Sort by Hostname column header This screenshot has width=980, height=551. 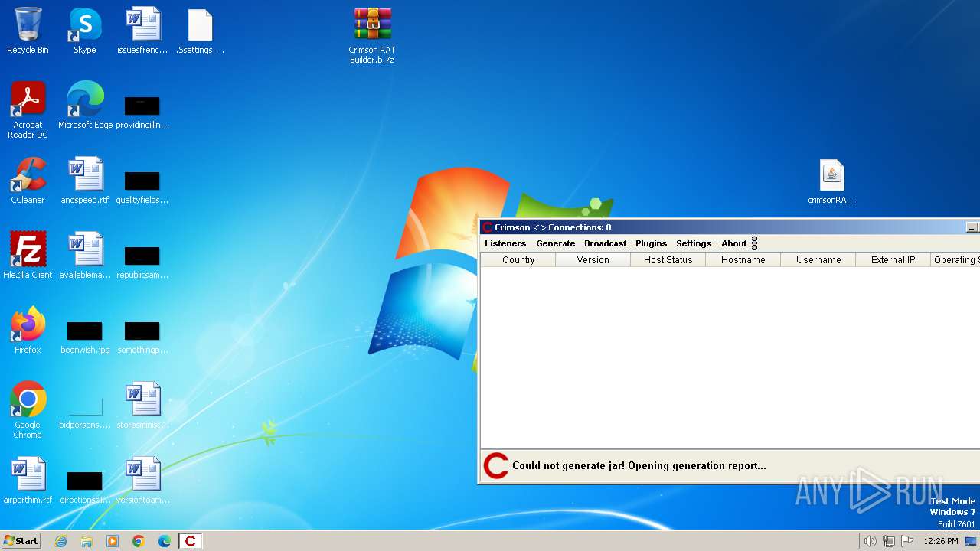[743, 260]
